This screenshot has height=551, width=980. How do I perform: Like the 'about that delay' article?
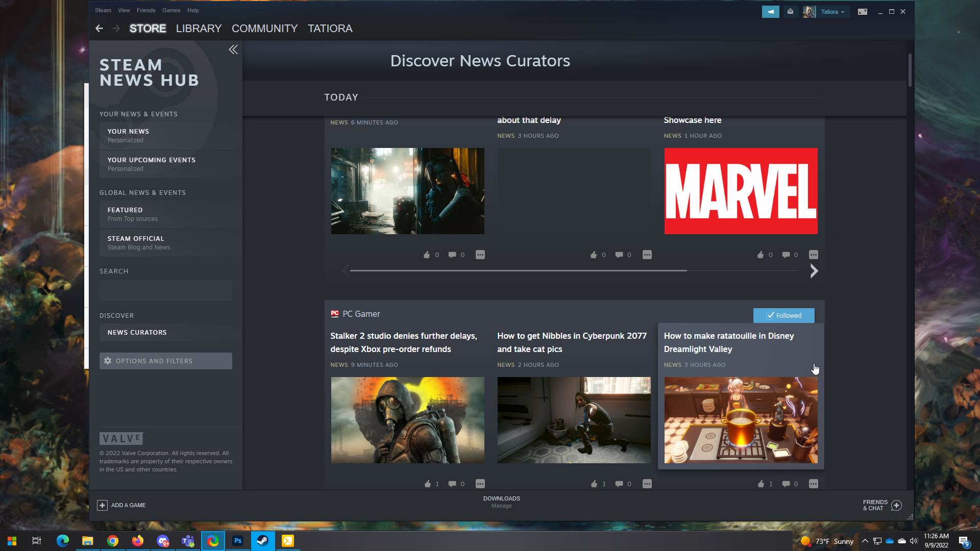pyautogui.click(x=594, y=255)
